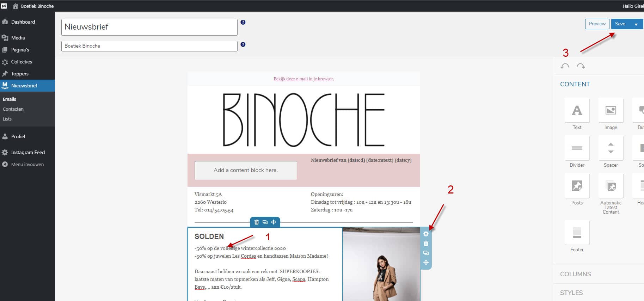Open Media in the sidebar
The image size is (644, 301).
pos(18,38)
